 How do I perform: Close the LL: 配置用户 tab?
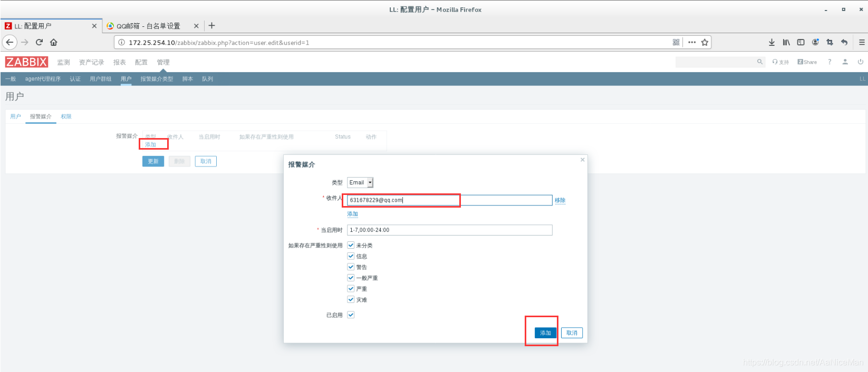(94, 26)
